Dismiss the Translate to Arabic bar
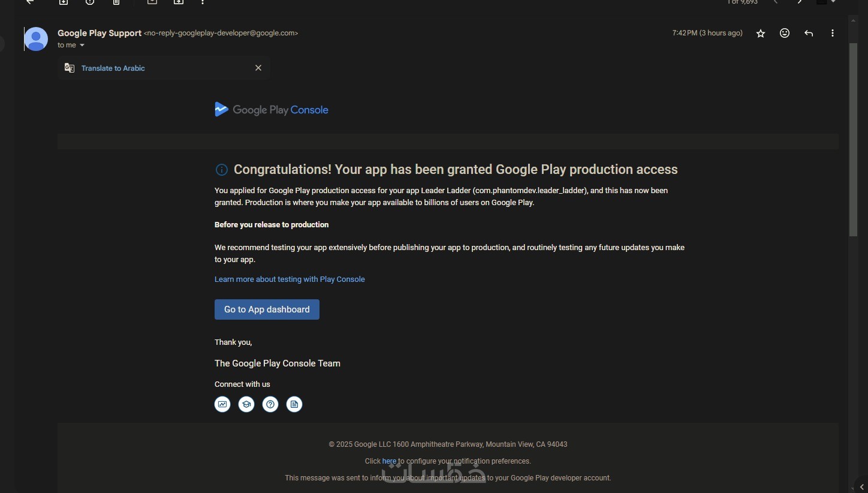Image resolution: width=868 pixels, height=493 pixels. coord(258,68)
